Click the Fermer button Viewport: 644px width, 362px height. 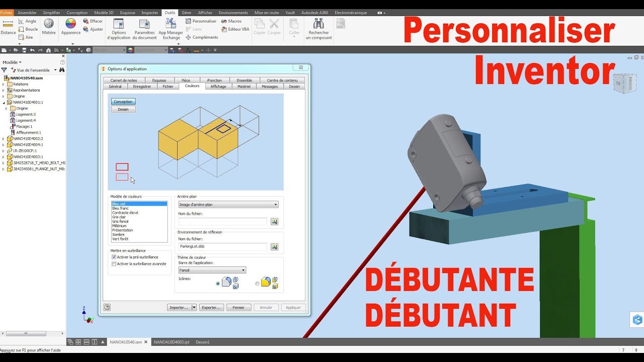pyautogui.click(x=238, y=307)
